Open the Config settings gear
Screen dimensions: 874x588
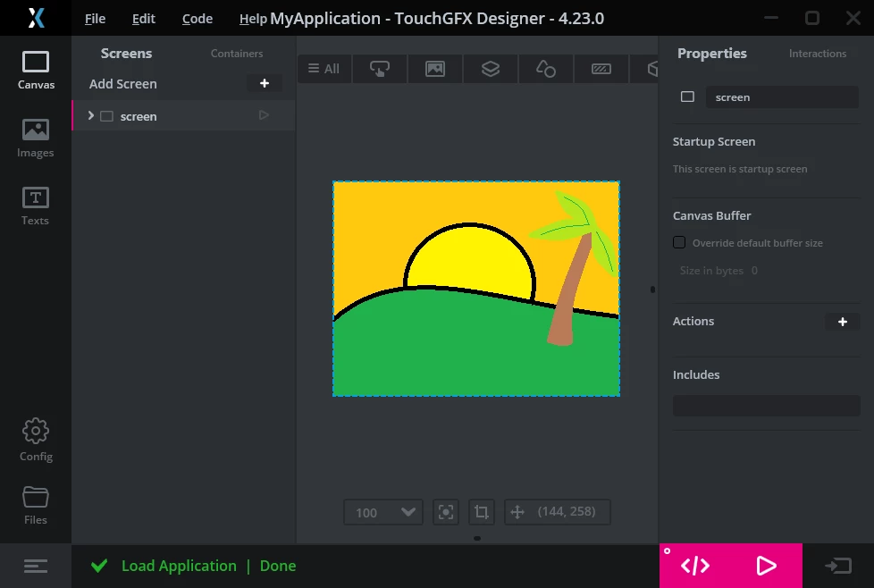pyautogui.click(x=36, y=440)
